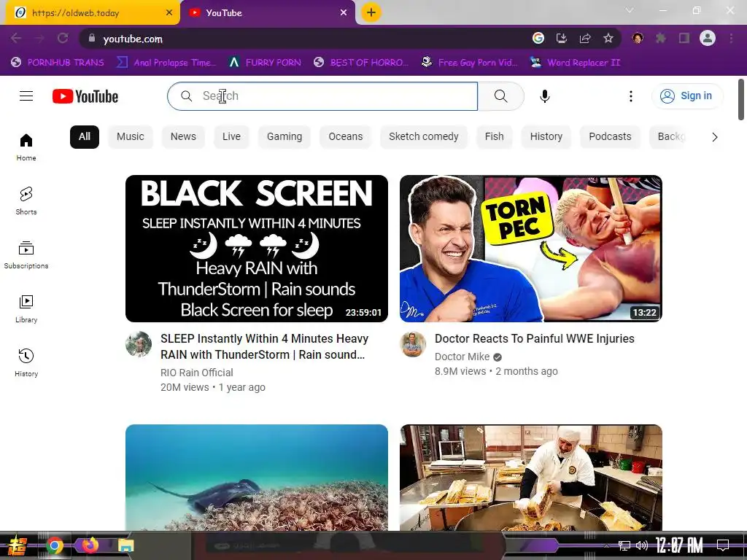Open Doctor Mike channel name link
This screenshot has height=560, width=747.
462,357
